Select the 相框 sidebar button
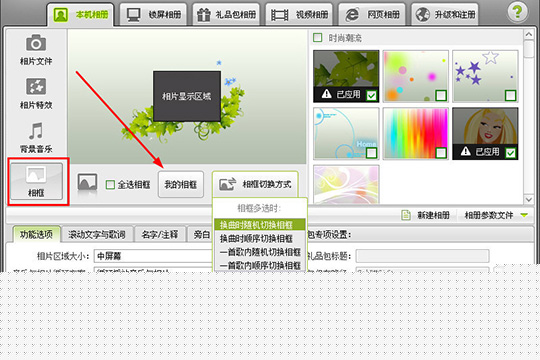This screenshot has width=540, height=360. click(37, 182)
